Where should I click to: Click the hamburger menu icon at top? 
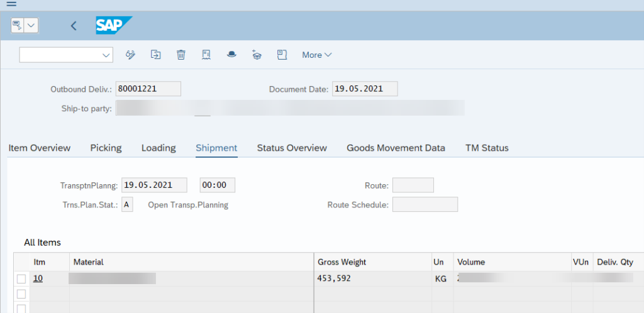(11, 4)
